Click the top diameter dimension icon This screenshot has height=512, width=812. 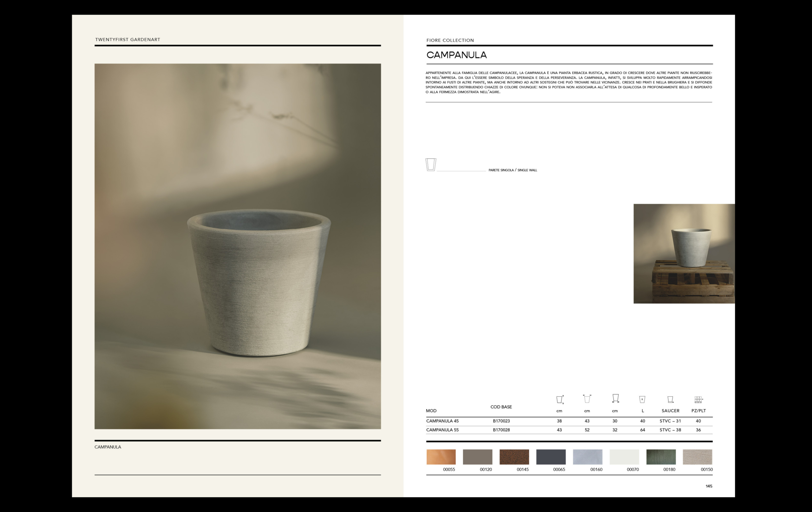(587, 399)
